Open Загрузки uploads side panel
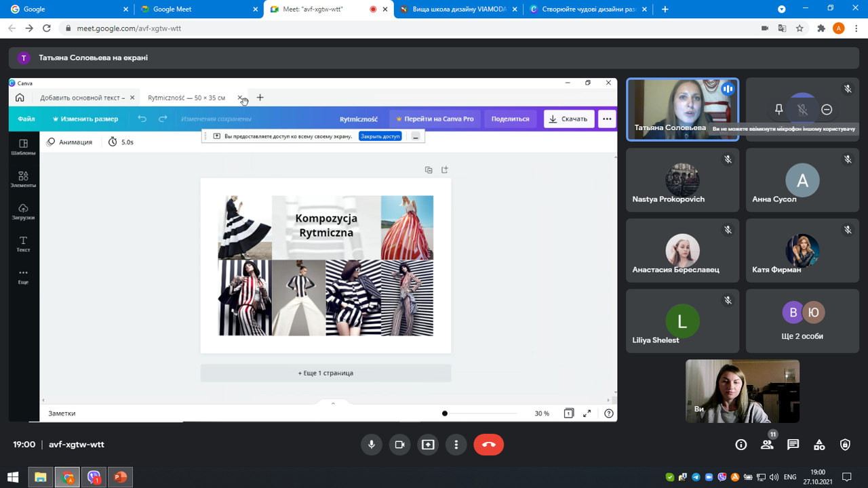Image resolution: width=868 pixels, height=488 pixels. coord(23,211)
